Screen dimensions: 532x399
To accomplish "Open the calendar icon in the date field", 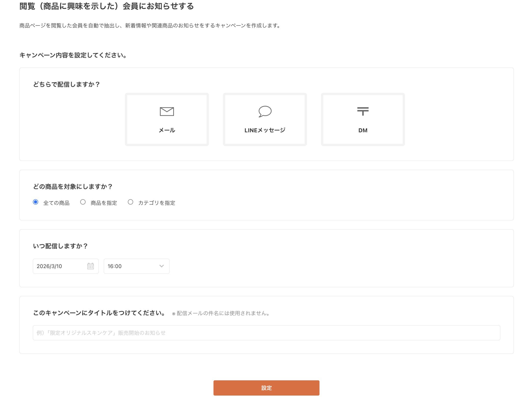I will [x=91, y=266].
